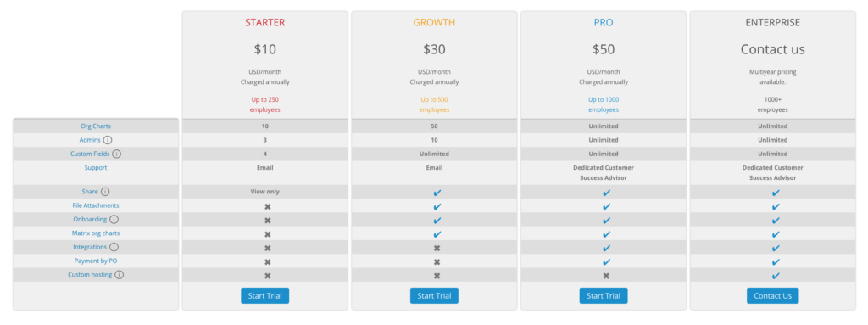Click the Enterprise Contact Us button
This screenshot has height=325, width=868.
coord(772,295)
